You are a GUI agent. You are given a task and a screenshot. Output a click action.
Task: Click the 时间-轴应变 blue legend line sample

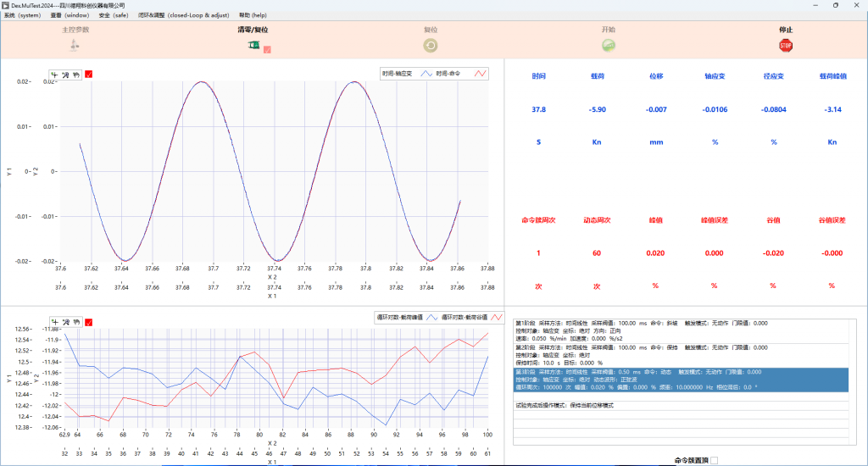427,74
